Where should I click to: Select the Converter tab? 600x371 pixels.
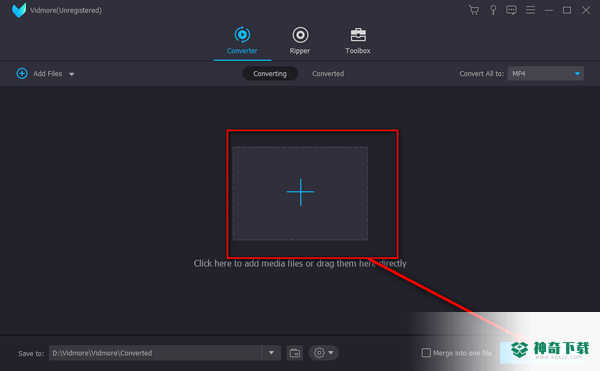[x=242, y=41]
